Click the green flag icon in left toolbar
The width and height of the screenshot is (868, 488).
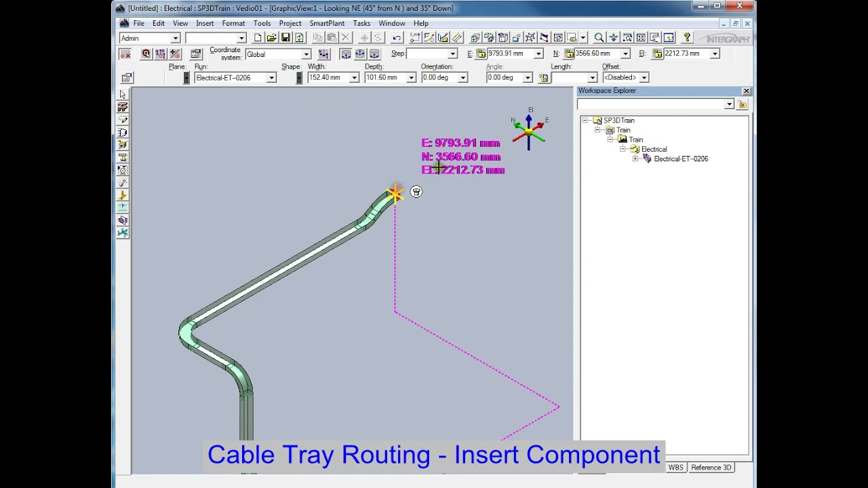(x=123, y=207)
